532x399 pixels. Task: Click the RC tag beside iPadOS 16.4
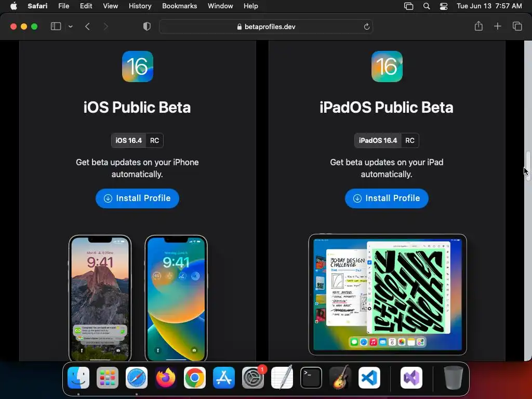[x=410, y=140]
